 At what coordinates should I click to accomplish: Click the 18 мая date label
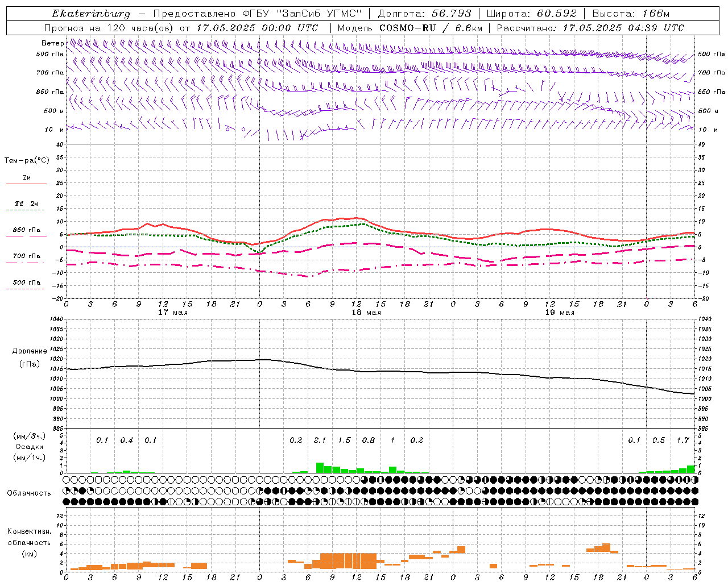pyautogui.click(x=366, y=313)
